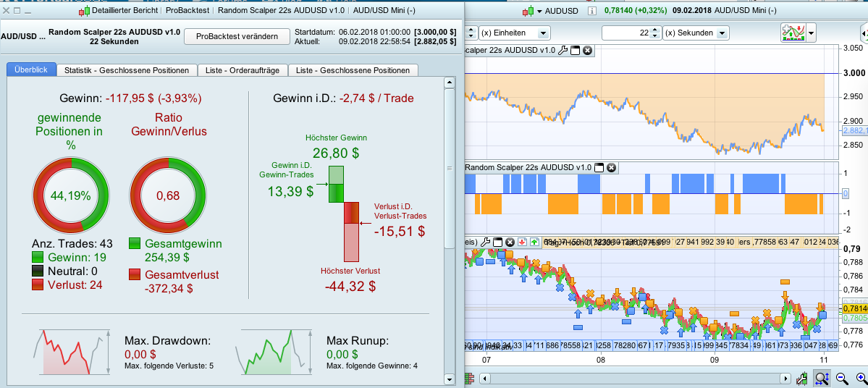Screen dimensions: 868x388
Task: Click the red Gesamtverlust legend swatch
Action: [135, 274]
